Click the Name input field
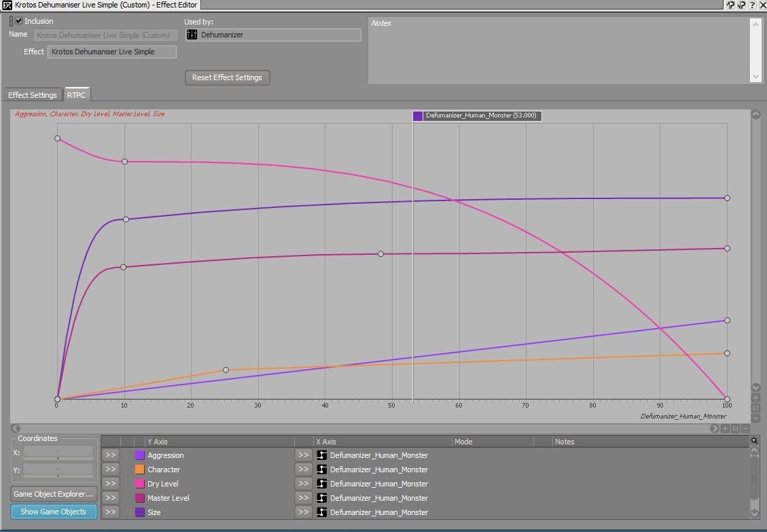 click(x=105, y=35)
